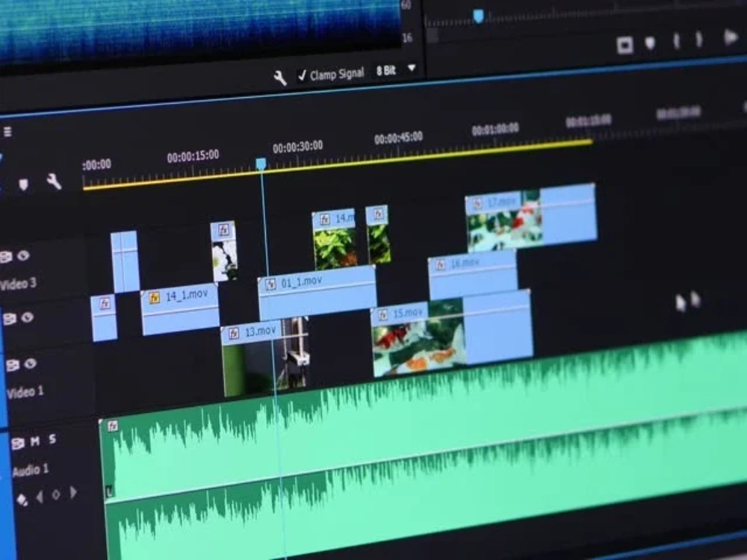Click the fx badge on the green audio clip

(x=113, y=426)
